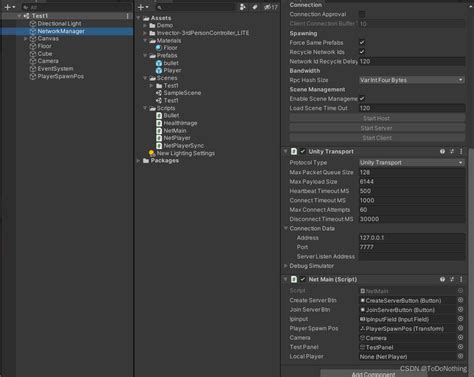Screen dimensions: 474x377
Task: Collapse the Prefabs folder
Action: pyautogui.click(x=145, y=55)
